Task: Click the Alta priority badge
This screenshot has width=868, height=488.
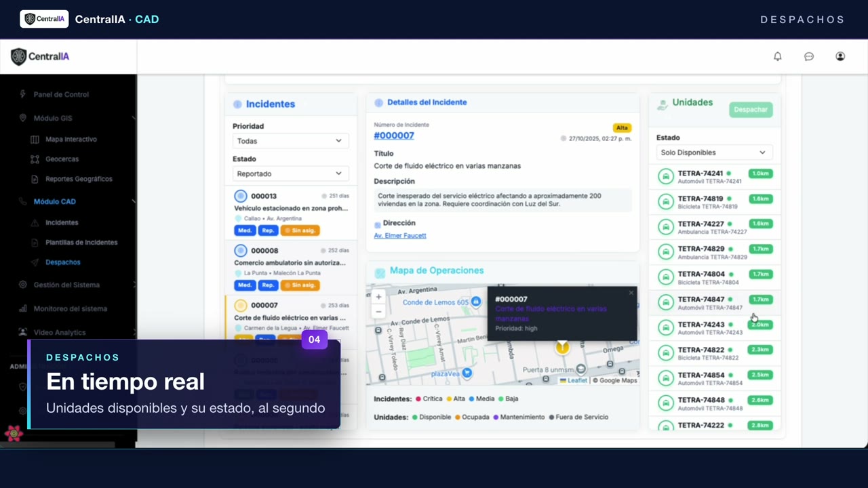Action: tap(622, 127)
